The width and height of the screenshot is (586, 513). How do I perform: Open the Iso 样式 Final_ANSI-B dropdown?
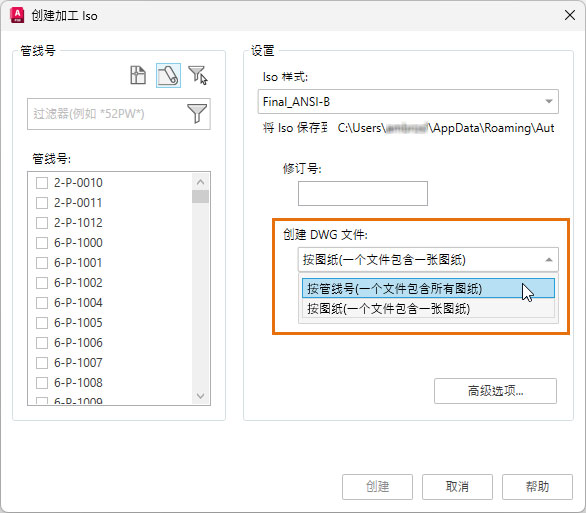(408, 102)
